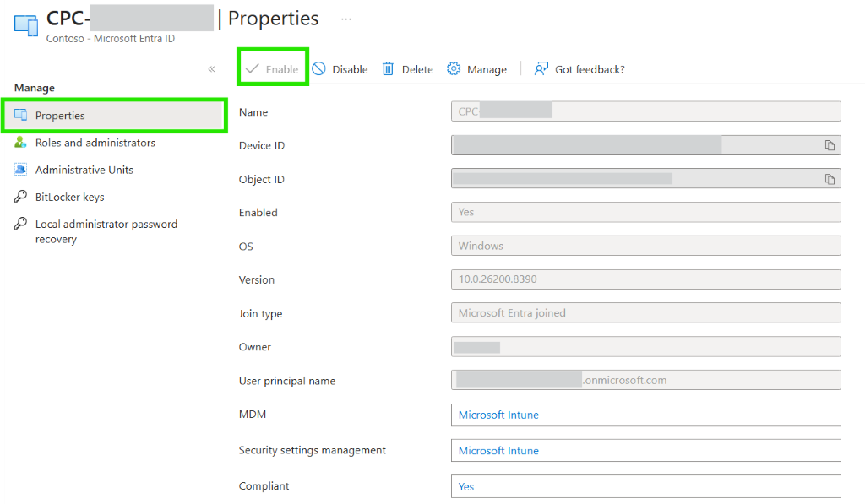Screen dimensions: 865x504
Task: Click the Delete trash can icon
Action: click(389, 69)
